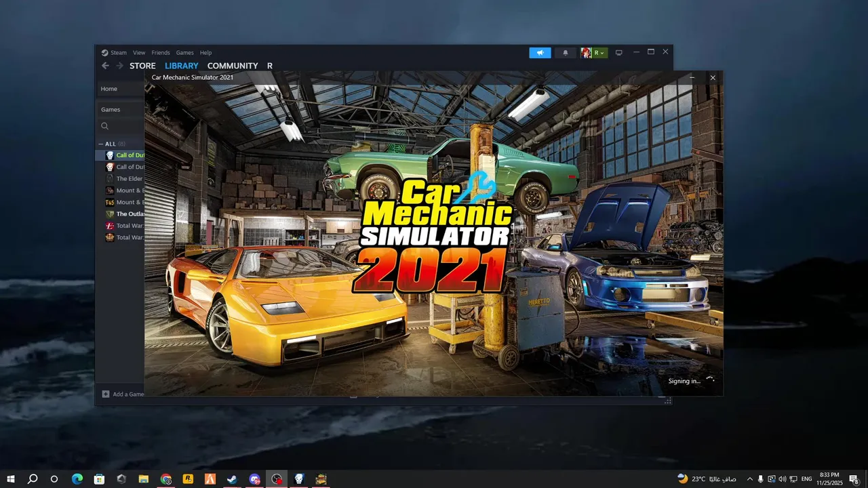
Task: Switch to the LIBRARY tab
Action: (182, 66)
